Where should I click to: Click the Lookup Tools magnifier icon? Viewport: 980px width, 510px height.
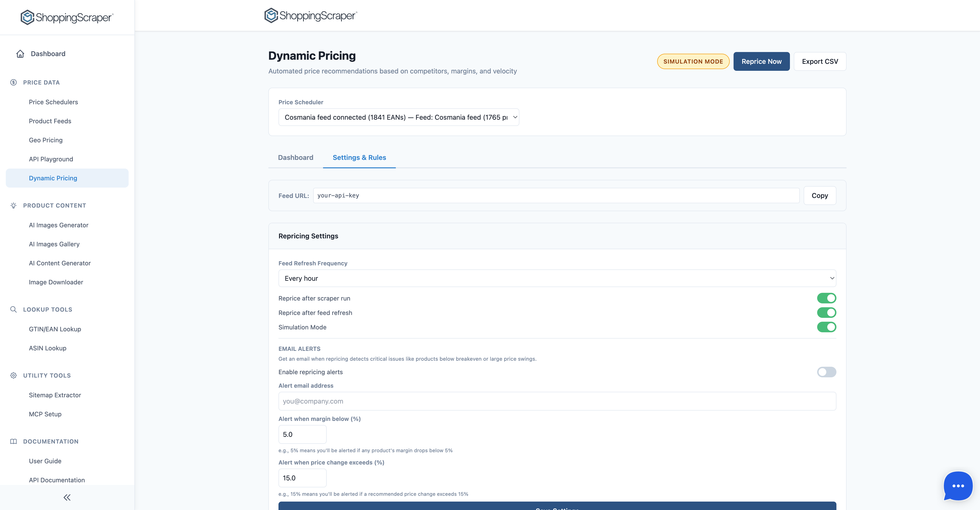click(x=13, y=309)
